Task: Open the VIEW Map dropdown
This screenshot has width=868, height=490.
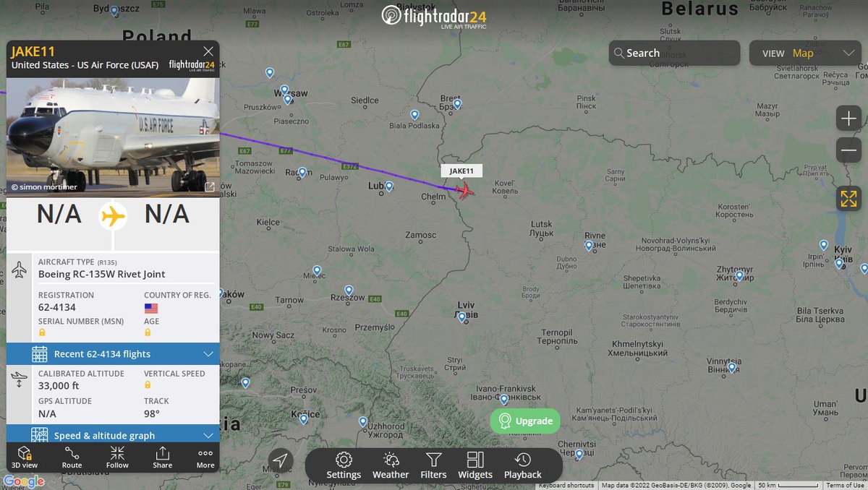Action: tap(808, 53)
